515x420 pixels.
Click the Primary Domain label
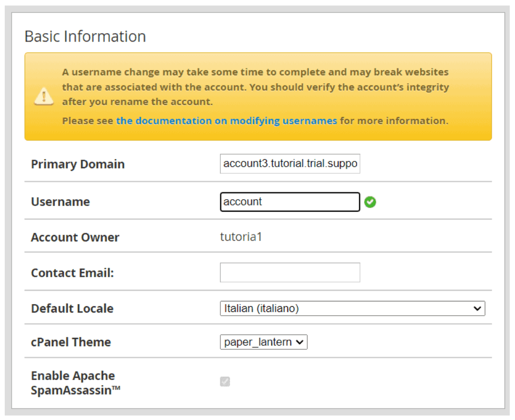click(77, 164)
